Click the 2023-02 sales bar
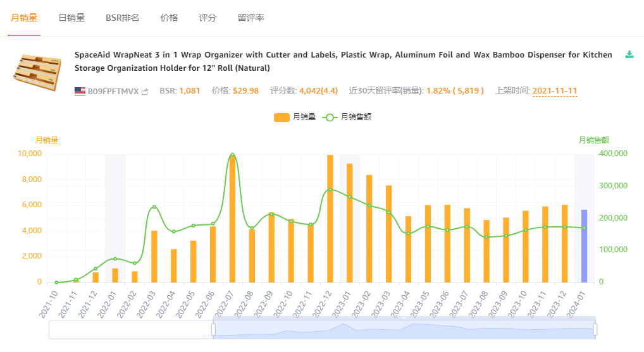This screenshot has height=352, width=644. click(x=369, y=229)
